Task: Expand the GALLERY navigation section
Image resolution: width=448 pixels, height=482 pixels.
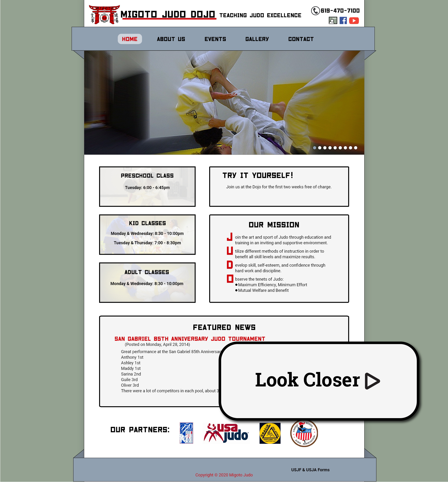Action: pos(257,39)
